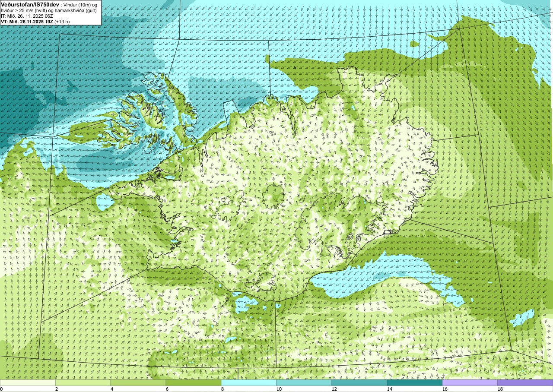The image size is (553, 392).
Task: Click the legend scale value '12'
Action: [x=334, y=389]
